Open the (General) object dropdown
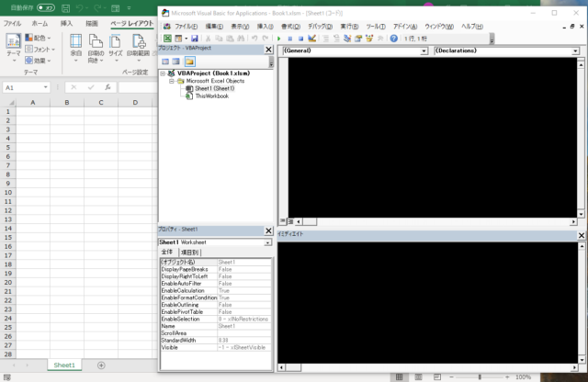 [x=352, y=51]
